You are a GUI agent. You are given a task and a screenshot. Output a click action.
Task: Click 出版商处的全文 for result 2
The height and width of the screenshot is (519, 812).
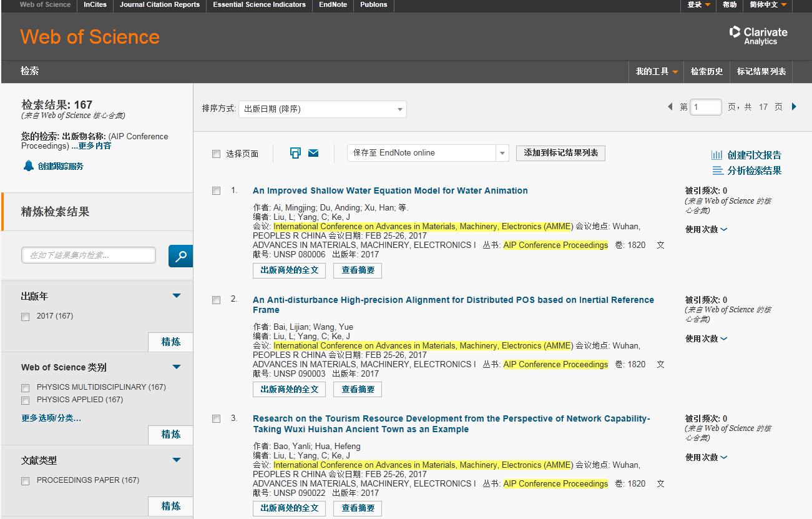[x=289, y=390]
